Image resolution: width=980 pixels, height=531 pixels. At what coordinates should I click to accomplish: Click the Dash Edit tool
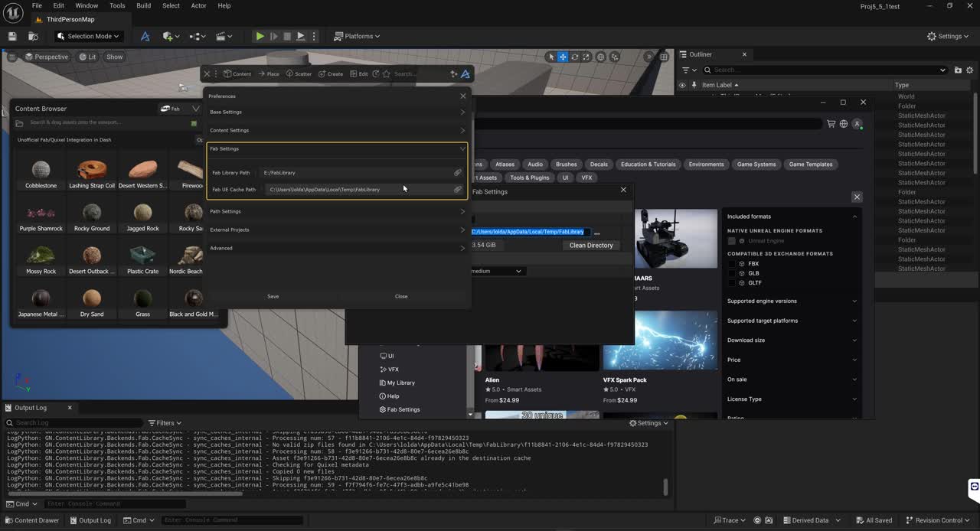[x=359, y=73]
